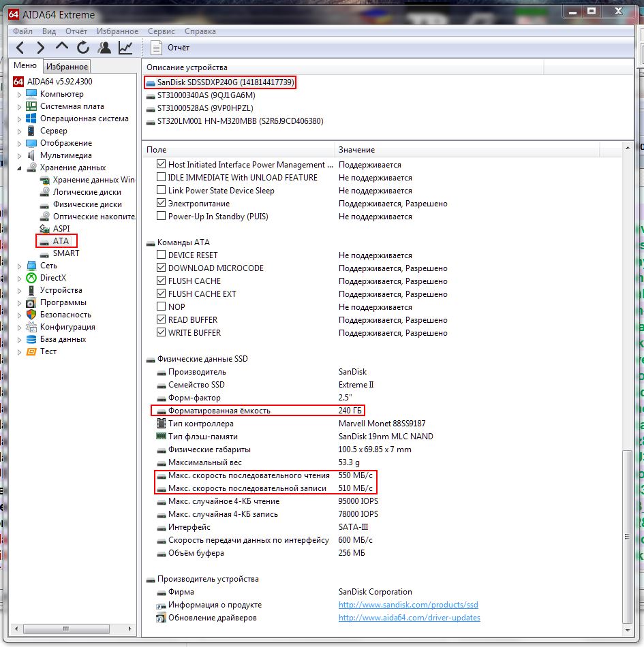
Task: Click the Информация о продукте icon
Action: coord(161,605)
